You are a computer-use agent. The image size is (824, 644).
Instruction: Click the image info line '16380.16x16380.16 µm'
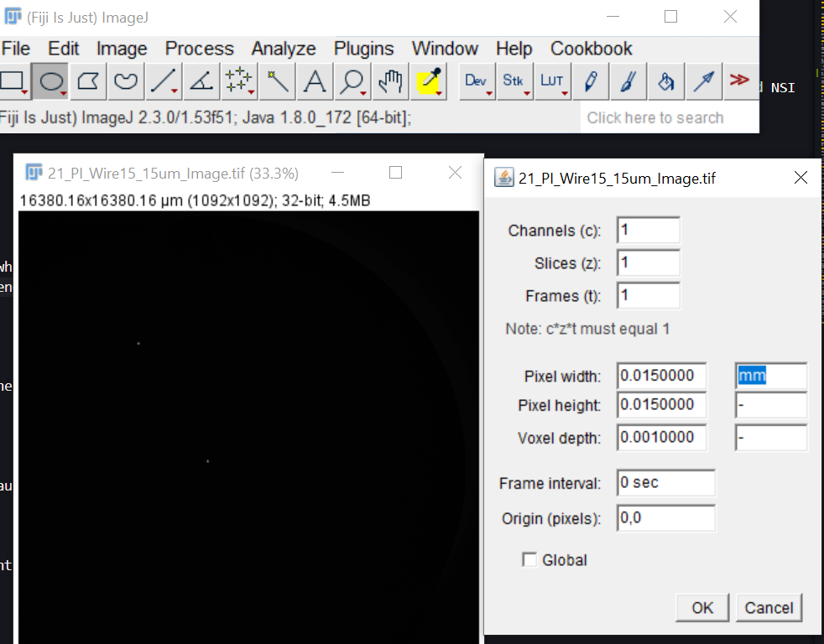coord(195,200)
